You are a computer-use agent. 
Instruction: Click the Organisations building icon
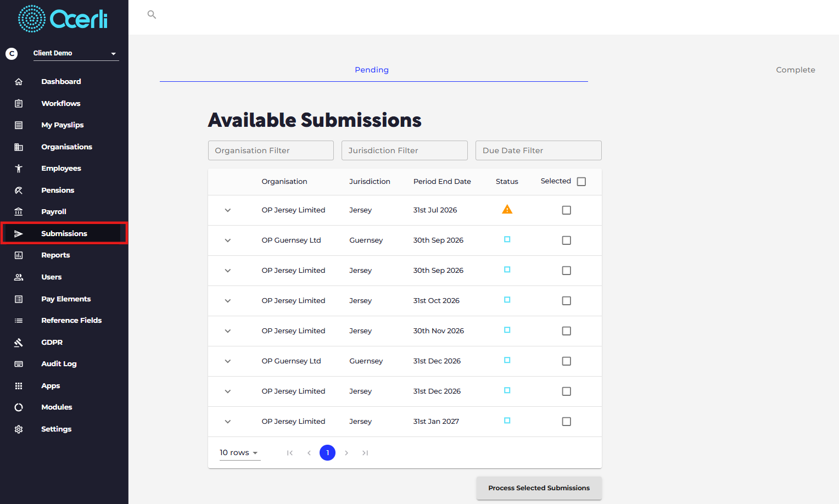tap(19, 147)
